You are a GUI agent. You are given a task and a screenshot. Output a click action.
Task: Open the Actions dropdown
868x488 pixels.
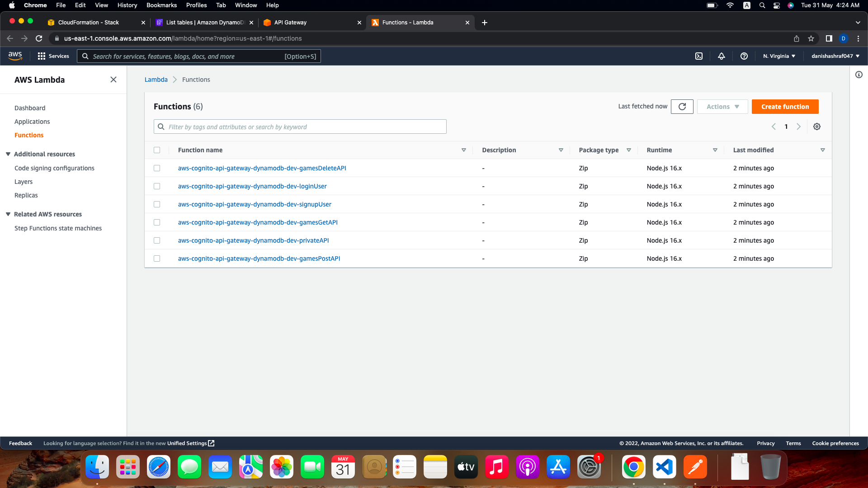pyautogui.click(x=722, y=107)
